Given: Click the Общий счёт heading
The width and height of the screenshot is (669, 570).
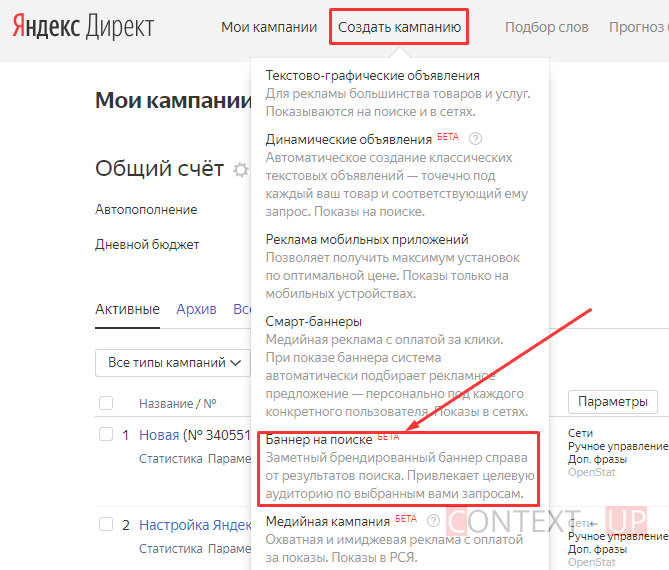Looking at the screenshot, I should [159, 169].
